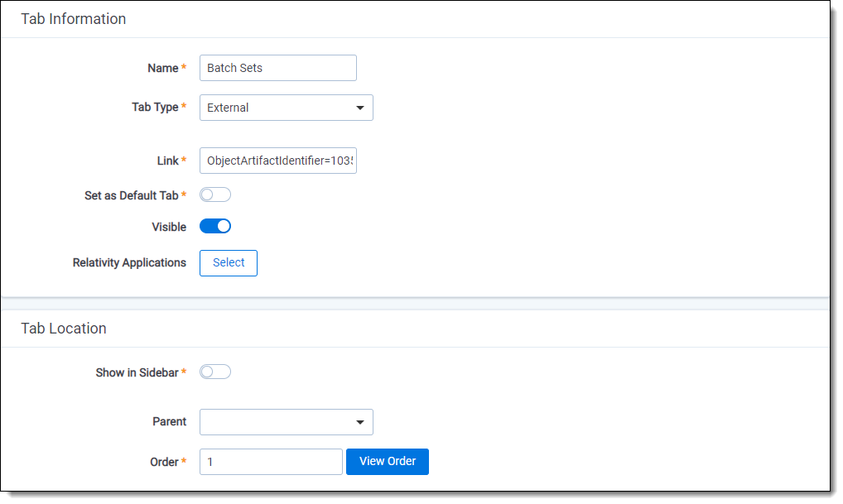Click the Tab Information section header
The width and height of the screenshot is (843, 504).
click(x=74, y=19)
